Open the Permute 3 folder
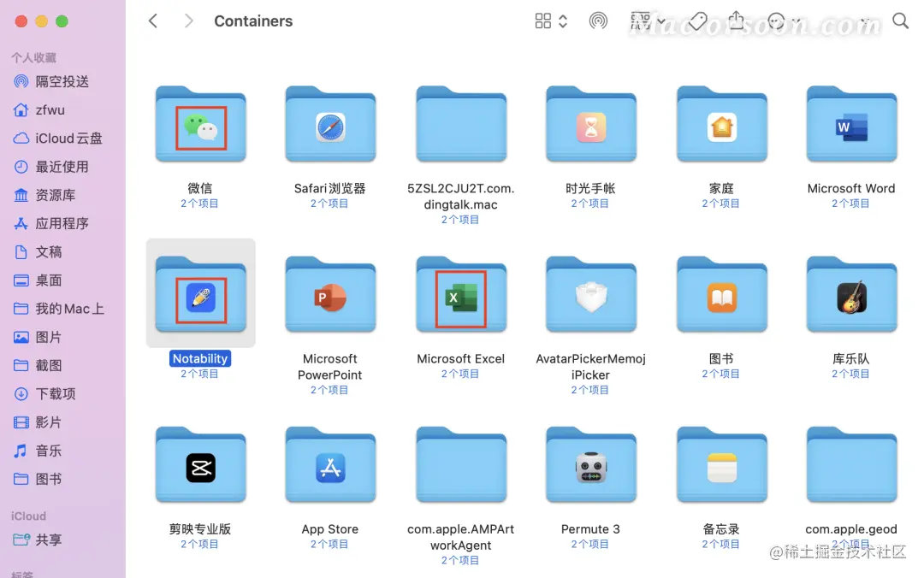Image resolution: width=924 pixels, height=578 pixels. 590,465
